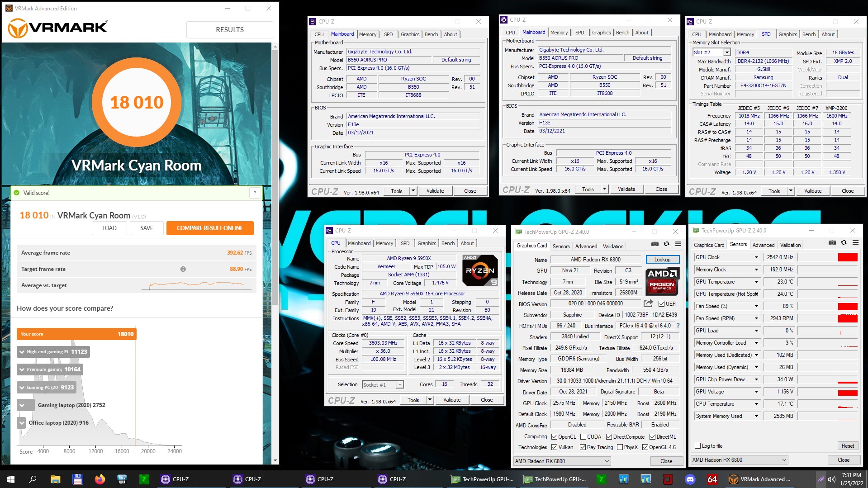
Task: Expand High-end gaming PC comparison row
Action: (x=22, y=351)
